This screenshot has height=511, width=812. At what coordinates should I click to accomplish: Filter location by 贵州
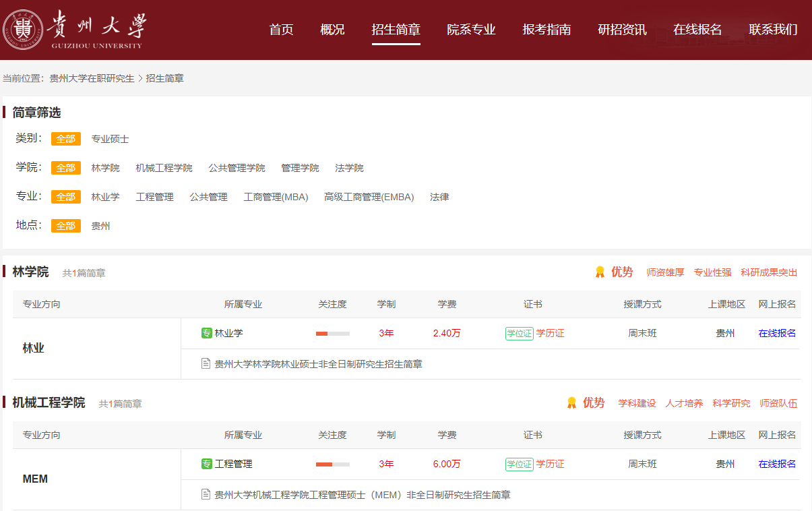coord(101,226)
